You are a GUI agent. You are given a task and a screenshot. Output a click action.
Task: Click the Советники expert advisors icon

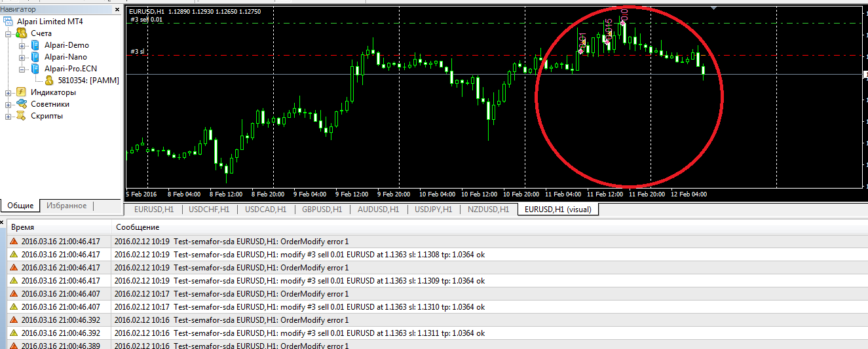tap(21, 104)
